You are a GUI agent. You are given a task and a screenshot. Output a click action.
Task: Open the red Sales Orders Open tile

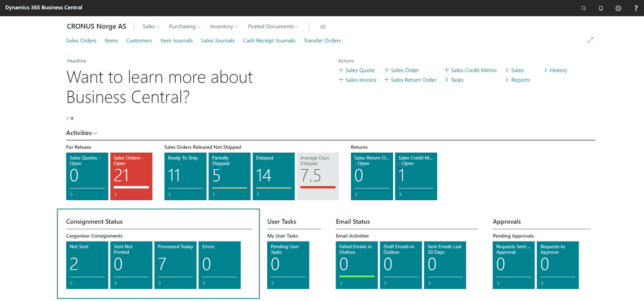(132, 177)
